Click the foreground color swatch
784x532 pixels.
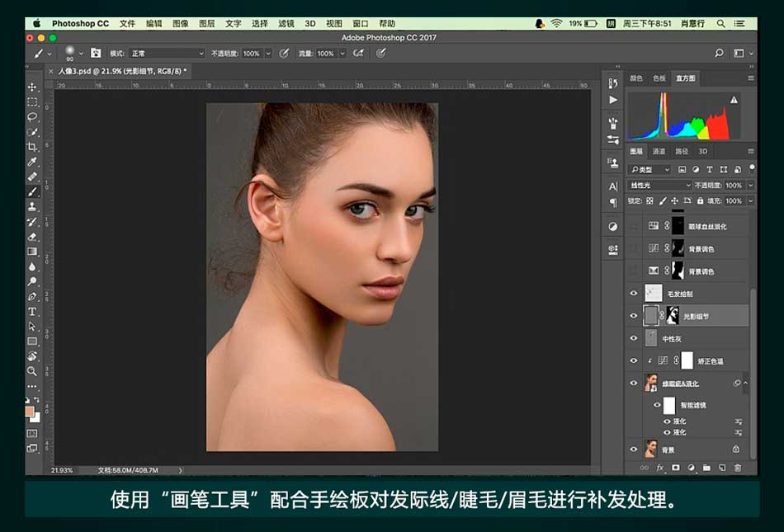pos(30,411)
